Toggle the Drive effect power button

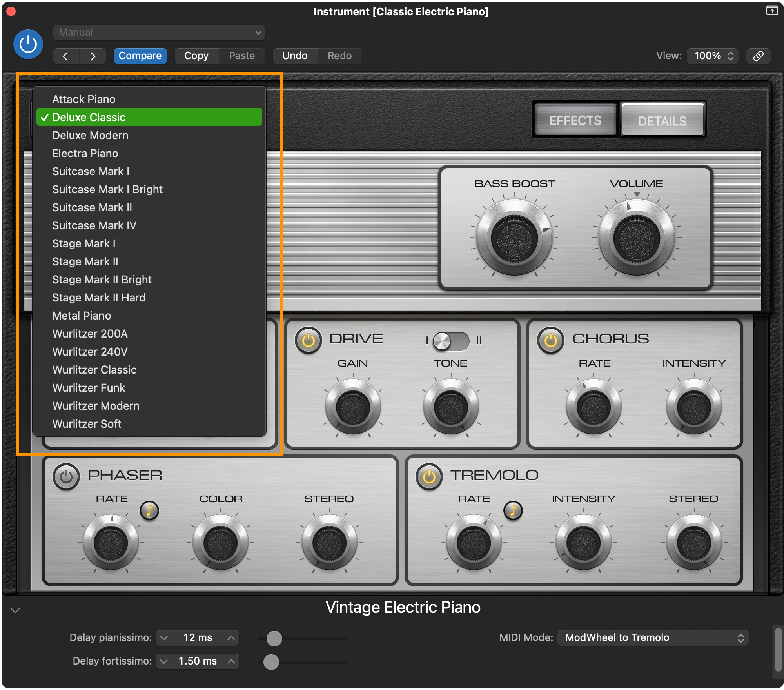coord(309,340)
